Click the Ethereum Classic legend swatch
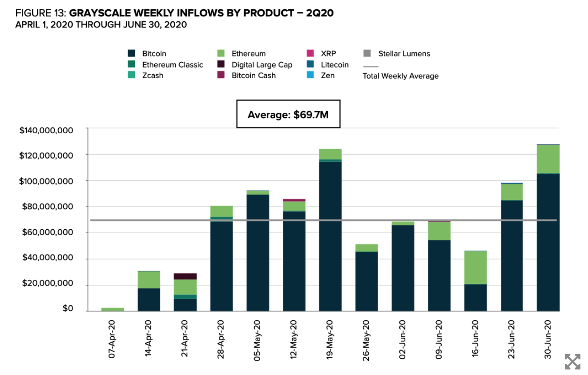 [131, 64]
